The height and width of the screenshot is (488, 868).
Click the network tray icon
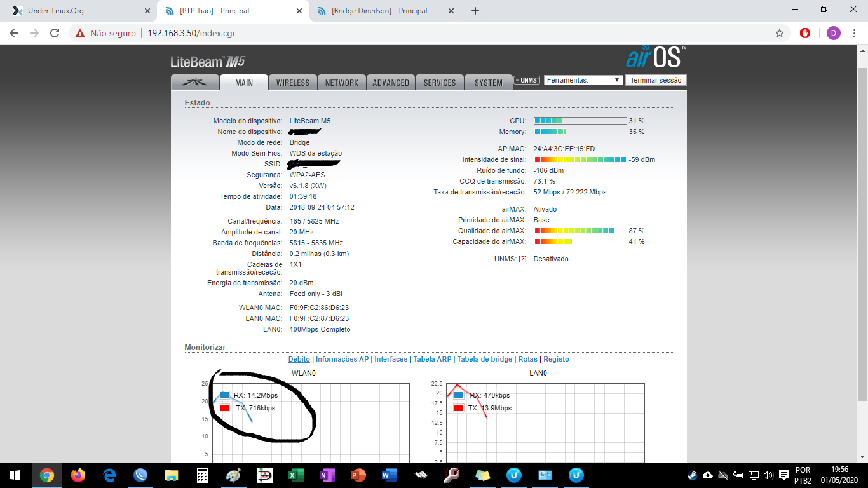coord(754,475)
